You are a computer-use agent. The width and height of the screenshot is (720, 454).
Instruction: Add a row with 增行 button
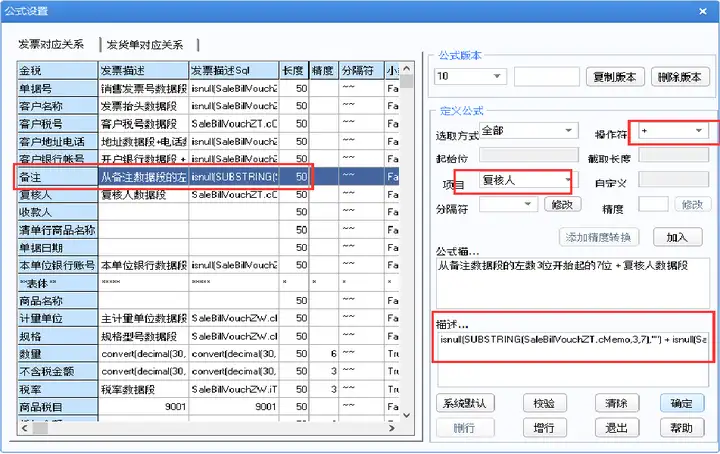point(545,428)
